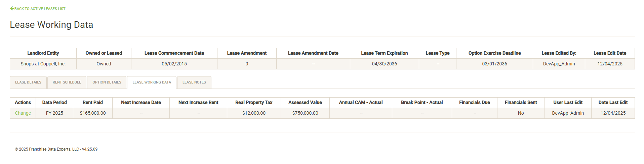Click the $165,000.00 rent paid cell
This screenshot has height=164, width=644.
(93, 113)
